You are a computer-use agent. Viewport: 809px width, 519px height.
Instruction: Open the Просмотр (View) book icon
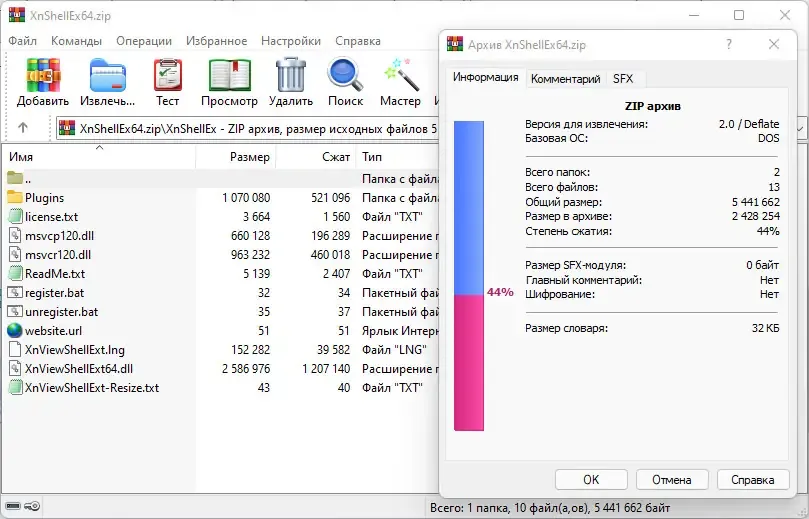pos(230,82)
